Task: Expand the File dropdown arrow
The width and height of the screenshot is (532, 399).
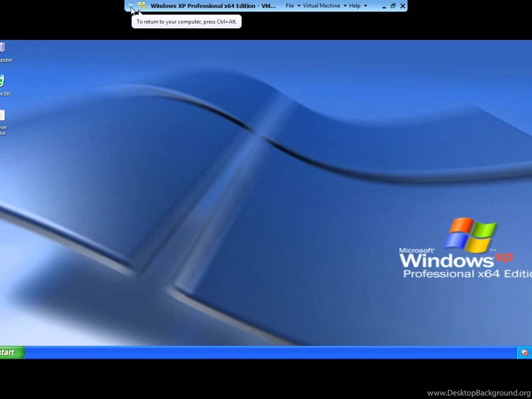Action: point(299,6)
